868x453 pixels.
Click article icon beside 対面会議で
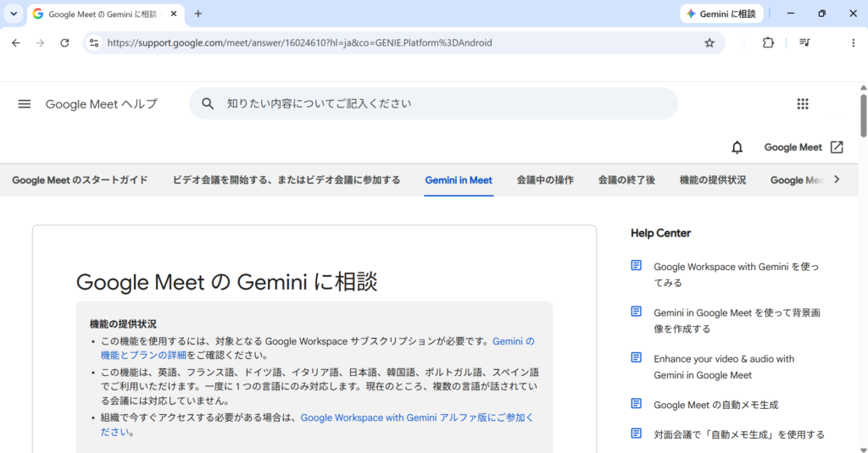click(636, 433)
